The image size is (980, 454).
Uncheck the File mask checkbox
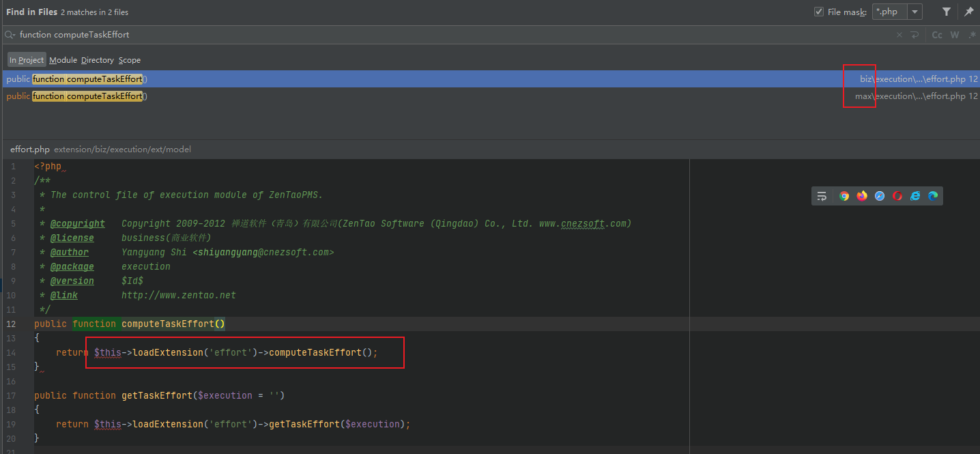pyautogui.click(x=819, y=12)
